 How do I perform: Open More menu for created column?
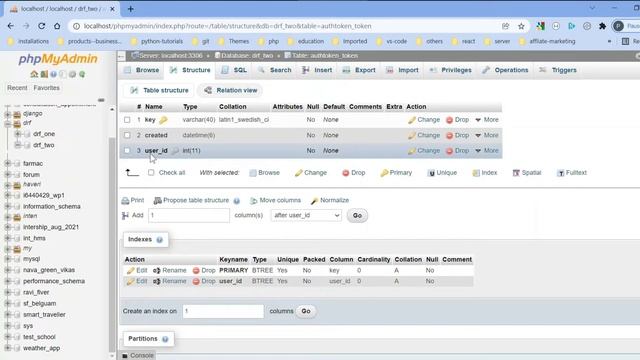487,135
